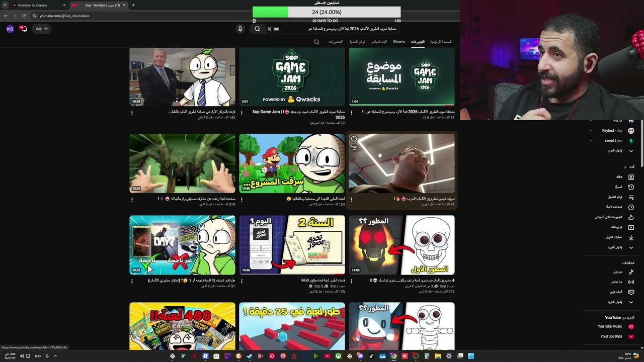Select the الفيديوهات (Videos) channel tab
Image resolution: width=644 pixels, height=362 pixels.
[x=418, y=42]
